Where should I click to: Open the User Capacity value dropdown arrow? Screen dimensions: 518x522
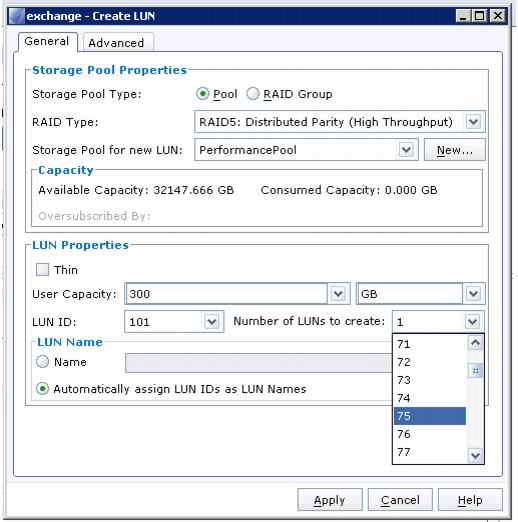(x=338, y=294)
